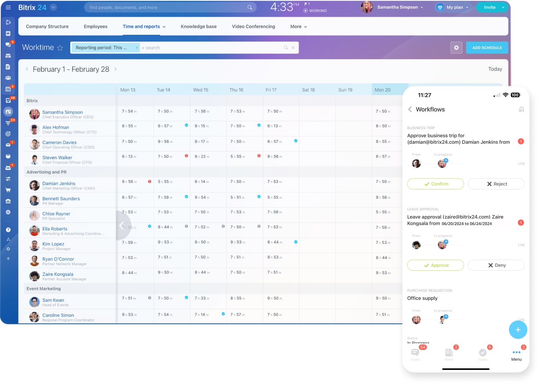Go to next month with arrow
This screenshot has width=549, height=392.
click(x=116, y=69)
